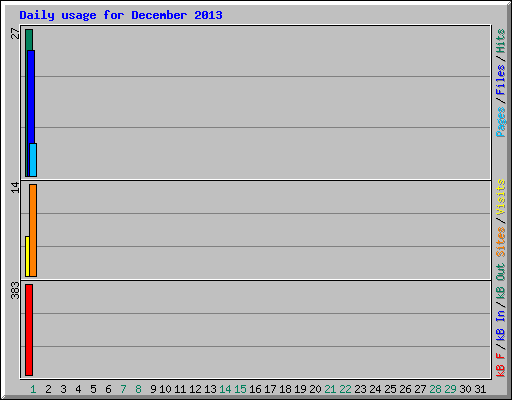
Task: Click day 12 on the x-axis
Action: [x=195, y=389]
